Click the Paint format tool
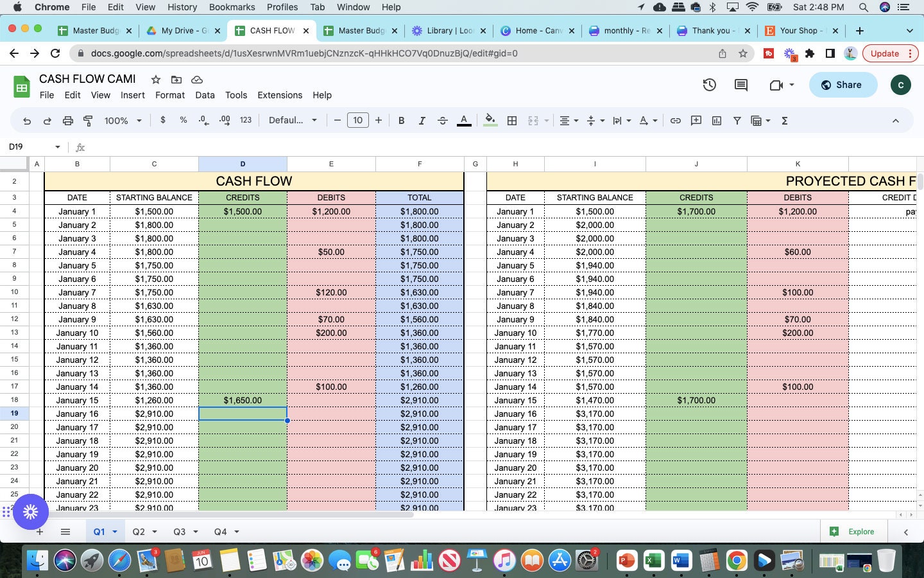The width and height of the screenshot is (924, 578). 87,120
